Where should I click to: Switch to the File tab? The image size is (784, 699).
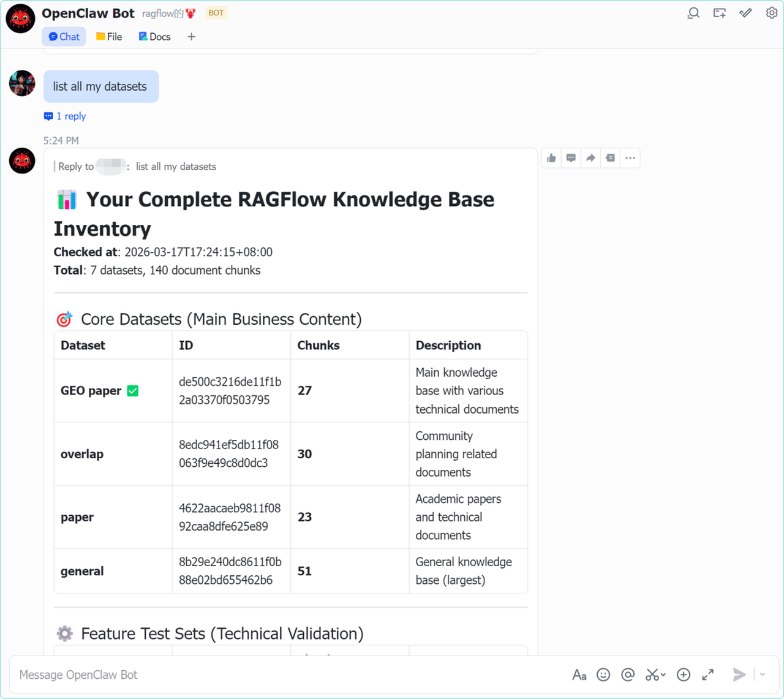(x=109, y=37)
